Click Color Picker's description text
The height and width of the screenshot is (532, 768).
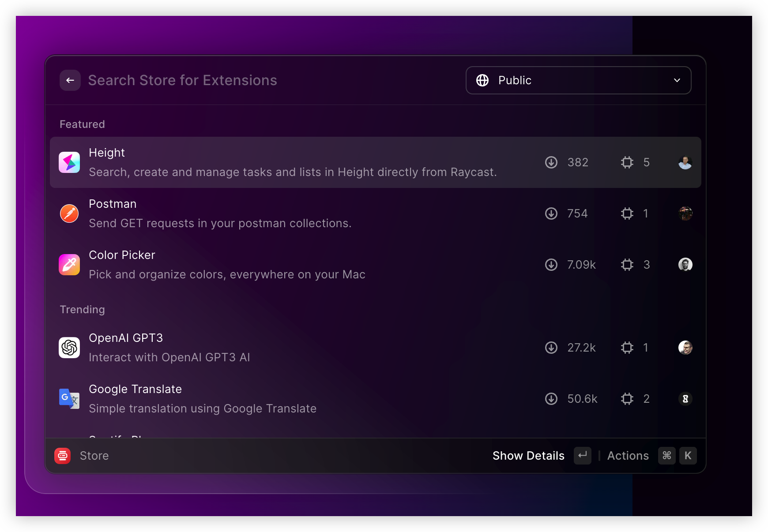coord(227,274)
